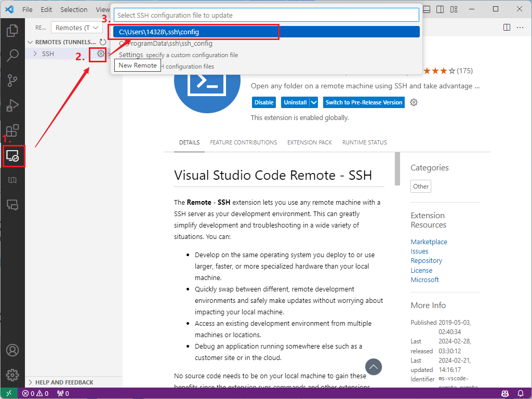Image resolution: width=532 pixels, height=399 pixels.
Task: Expand the SSH tree node
Action: [x=35, y=54]
